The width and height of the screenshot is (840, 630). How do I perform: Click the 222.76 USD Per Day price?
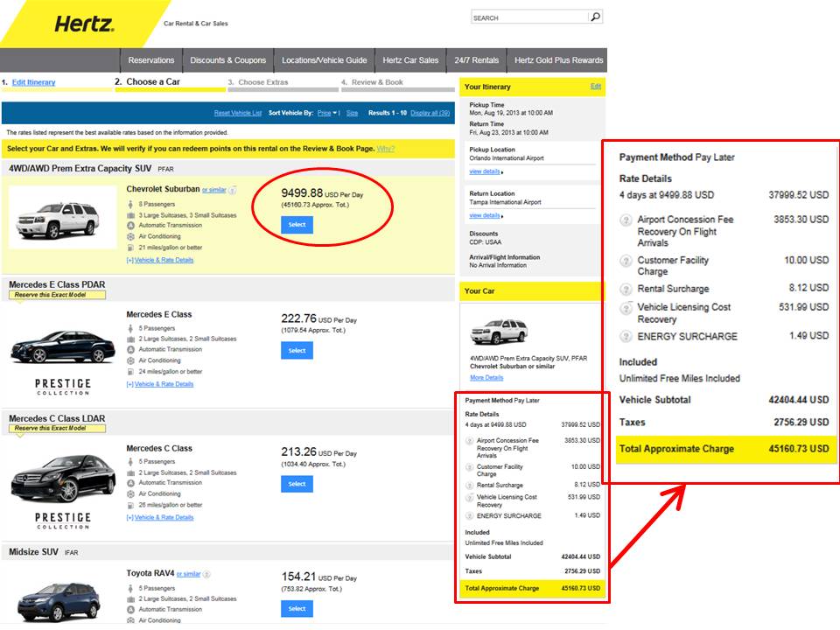pos(319,318)
